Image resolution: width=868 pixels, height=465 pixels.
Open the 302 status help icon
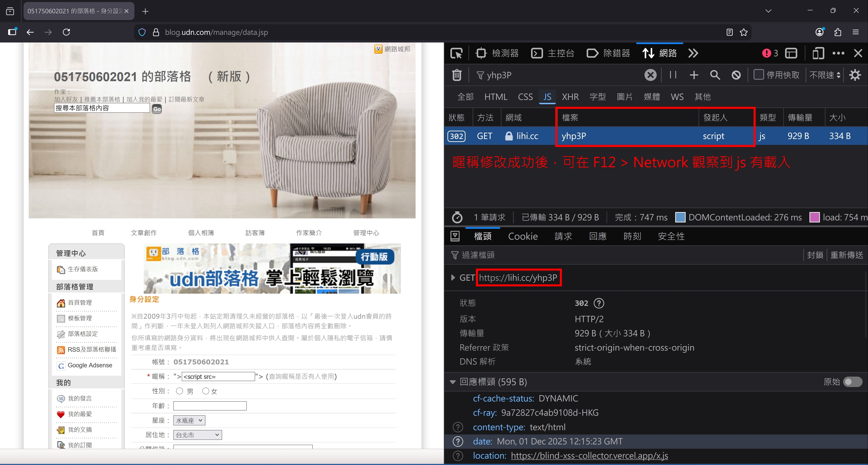click(x=599, y=303)
